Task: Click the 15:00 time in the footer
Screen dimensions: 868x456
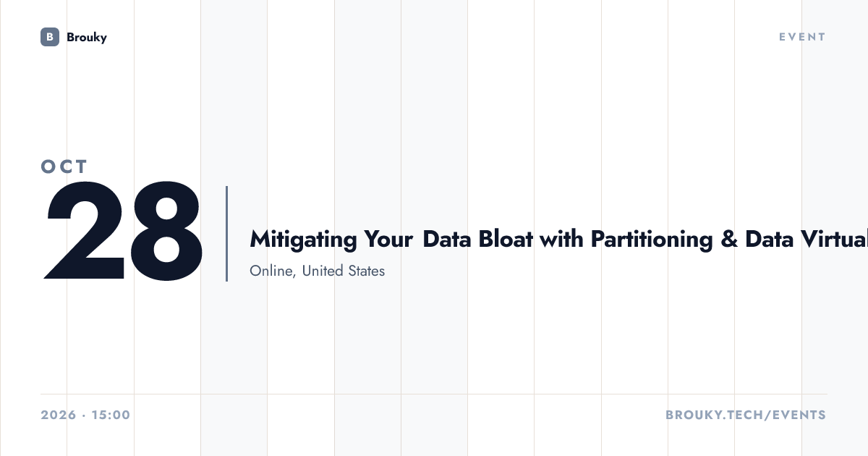Action: pos(111,415)
